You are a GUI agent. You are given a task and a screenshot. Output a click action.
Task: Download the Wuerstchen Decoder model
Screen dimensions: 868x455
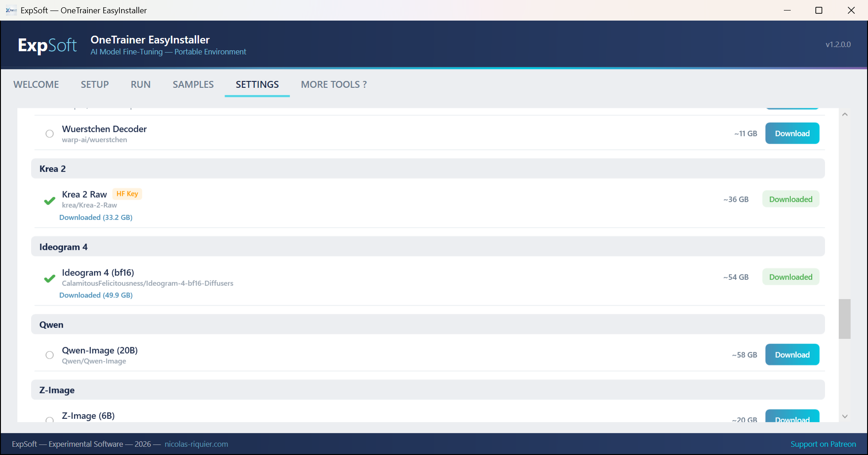pyautogui.click(x=792, y=134)
